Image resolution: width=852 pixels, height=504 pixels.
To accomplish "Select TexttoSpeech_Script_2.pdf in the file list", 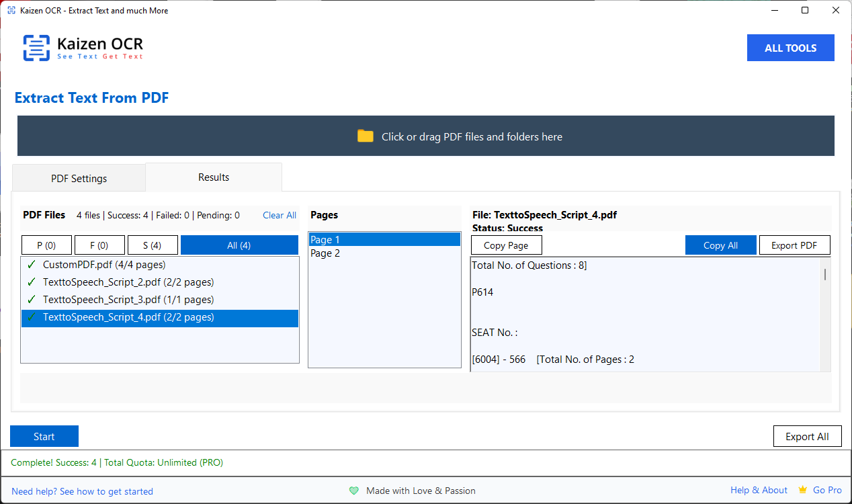I will coord(128,282).
